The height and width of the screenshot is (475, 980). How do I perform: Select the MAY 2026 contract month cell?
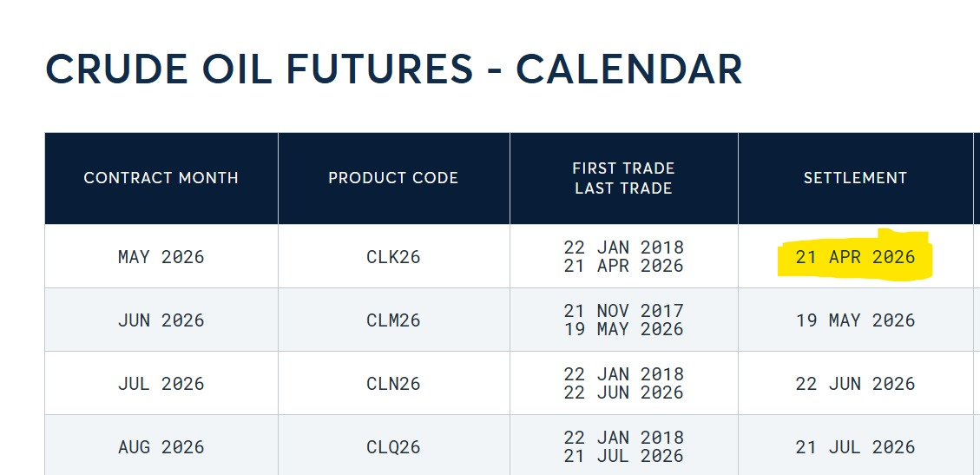tap(161, 257)
